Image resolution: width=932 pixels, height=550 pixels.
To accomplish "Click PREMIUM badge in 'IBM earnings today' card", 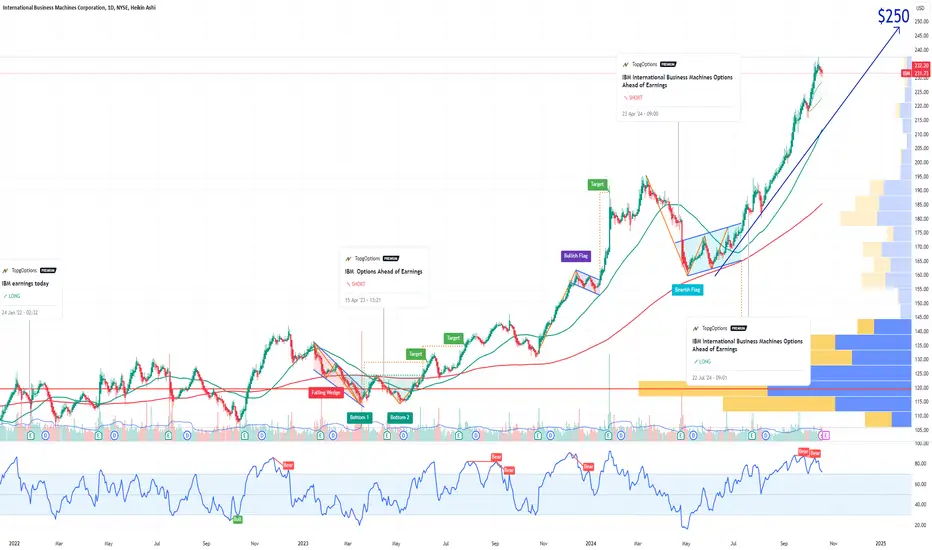I will pyautogui.click(x=48, y=271).
